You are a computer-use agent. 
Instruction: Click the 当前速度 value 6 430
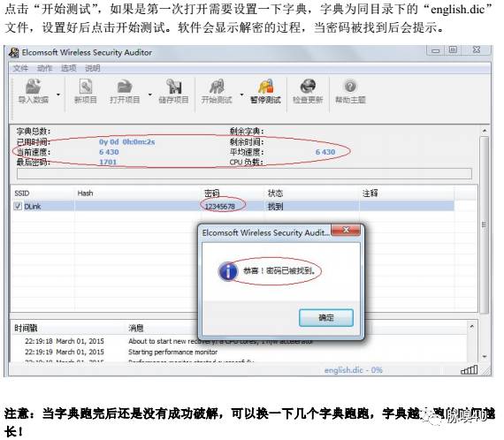pyautogui.click(x=109, y=152)
